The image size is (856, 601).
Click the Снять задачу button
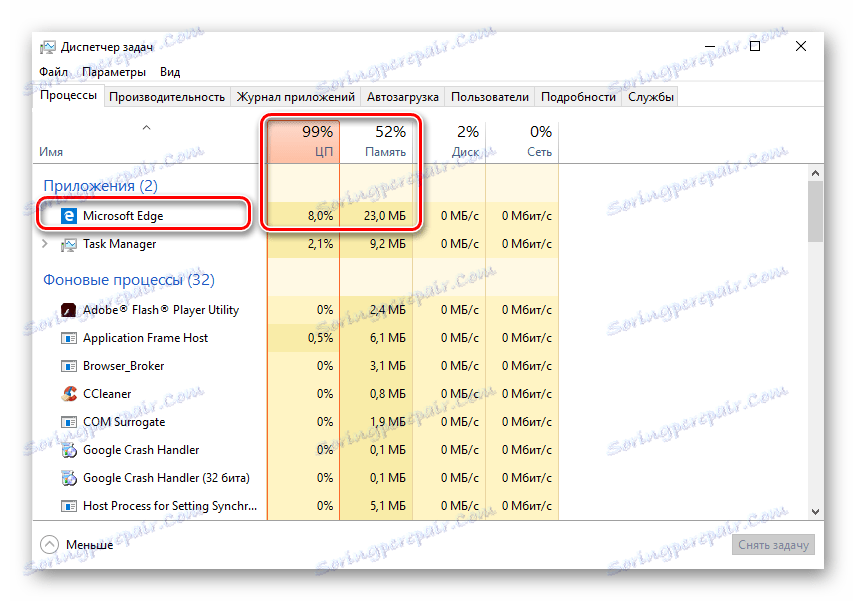click(773, 545)
